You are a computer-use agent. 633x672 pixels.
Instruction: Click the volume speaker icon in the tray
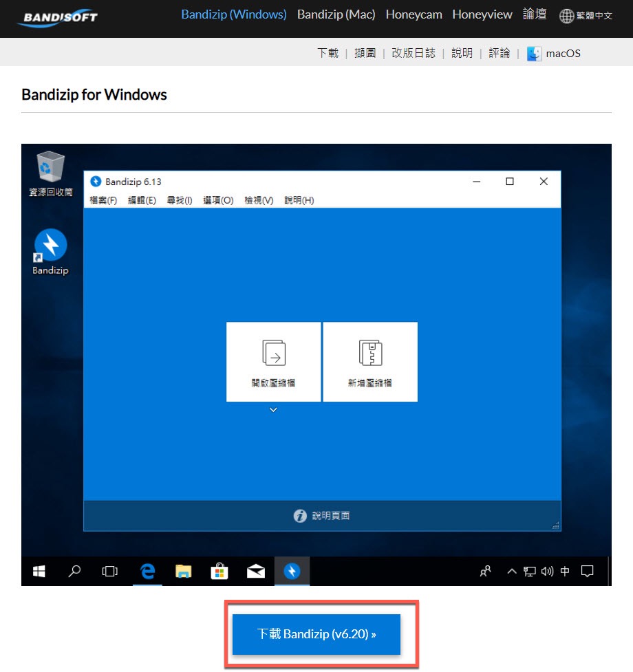point(547,572)
